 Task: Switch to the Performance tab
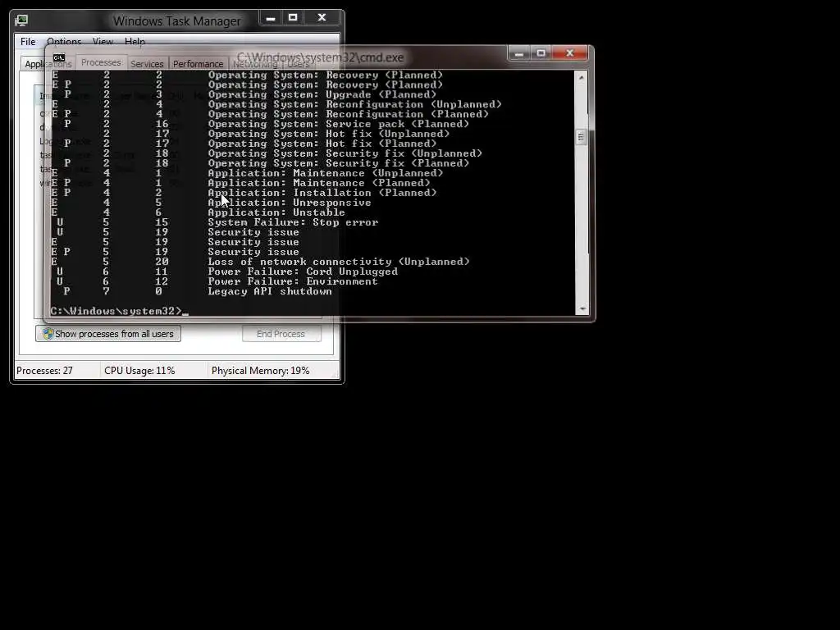[x=198, y=64]
